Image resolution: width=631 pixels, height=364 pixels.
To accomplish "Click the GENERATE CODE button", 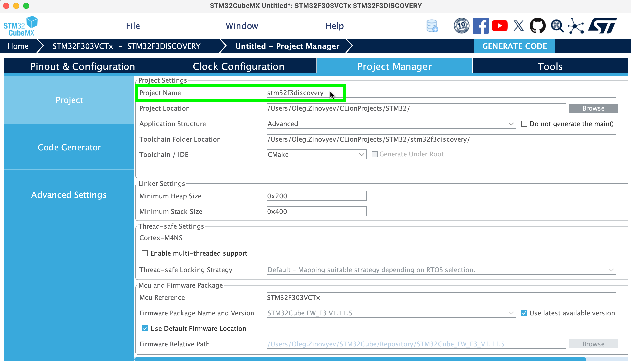I will point(514,46).
